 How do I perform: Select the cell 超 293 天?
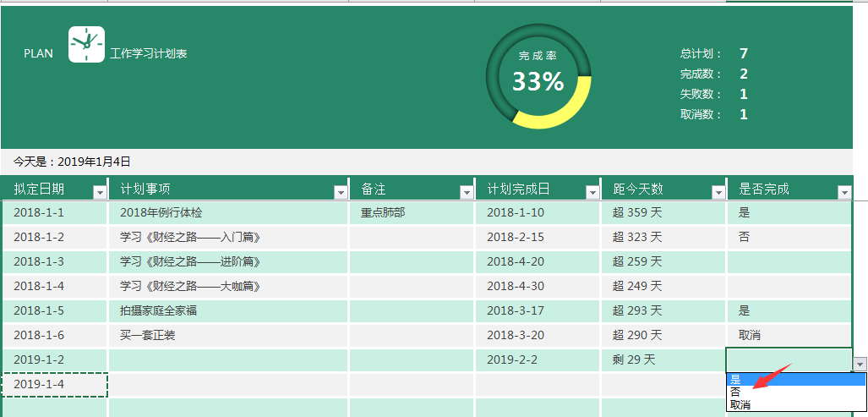coord(663,310)
